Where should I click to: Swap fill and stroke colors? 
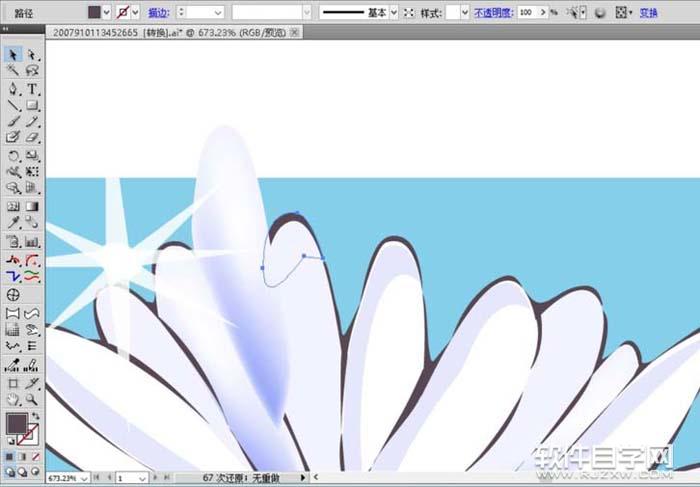pos(35,415)
